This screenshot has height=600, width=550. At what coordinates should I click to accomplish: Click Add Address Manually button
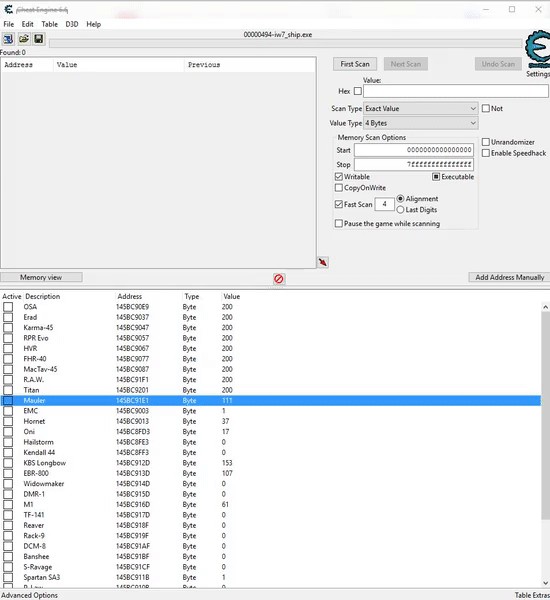509,277
